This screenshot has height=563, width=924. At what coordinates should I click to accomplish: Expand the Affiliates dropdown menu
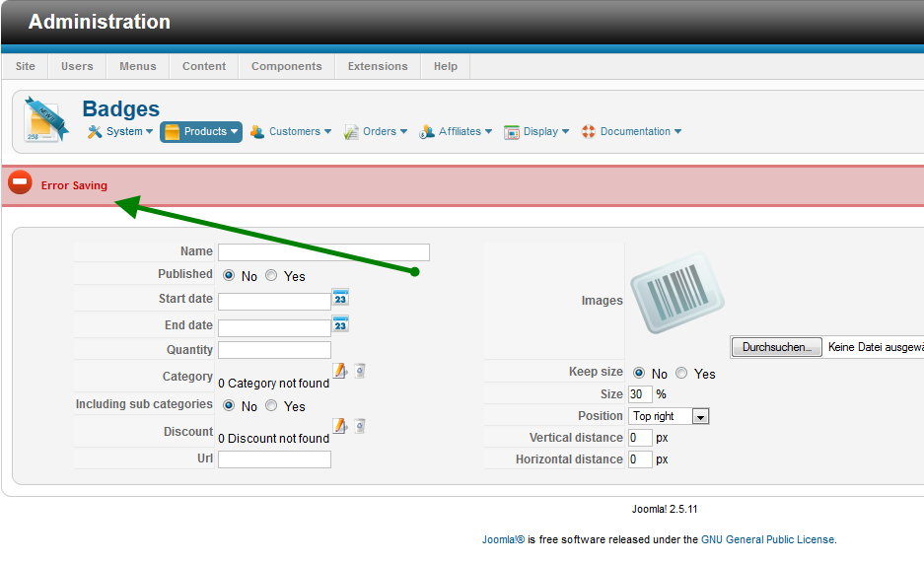[x=488, y=131]
